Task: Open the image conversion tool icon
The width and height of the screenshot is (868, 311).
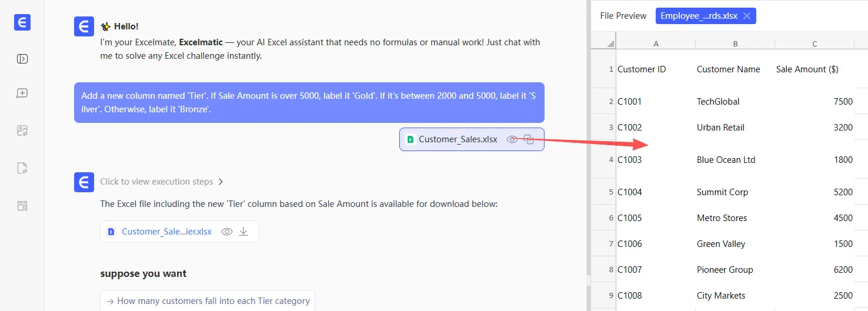Action: [22, 131]
